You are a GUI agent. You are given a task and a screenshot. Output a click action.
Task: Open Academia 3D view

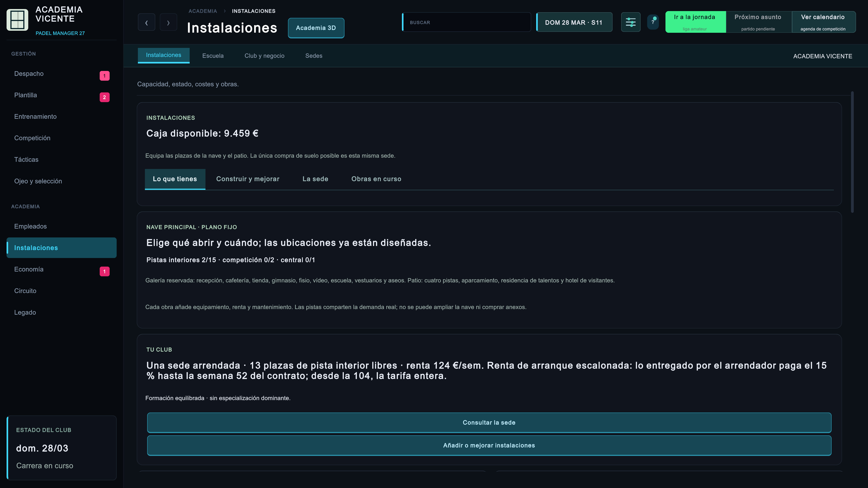pos(316,28)
